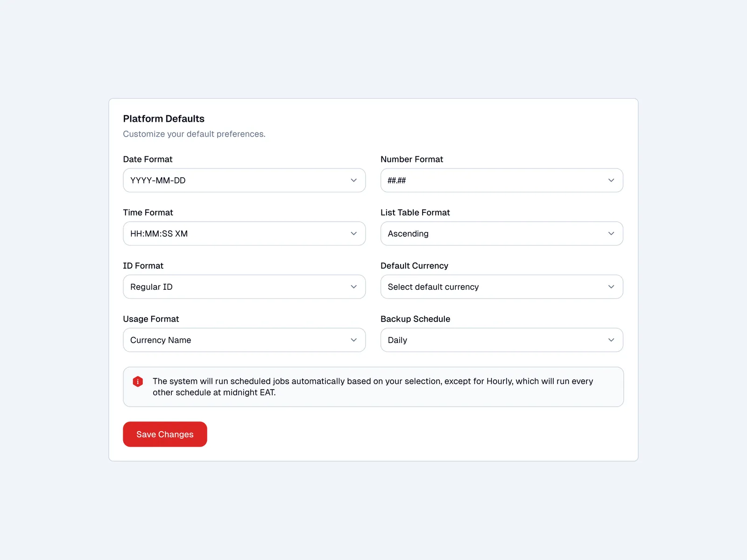Open the ##.## number format dropdown

(x=490, y=180)
